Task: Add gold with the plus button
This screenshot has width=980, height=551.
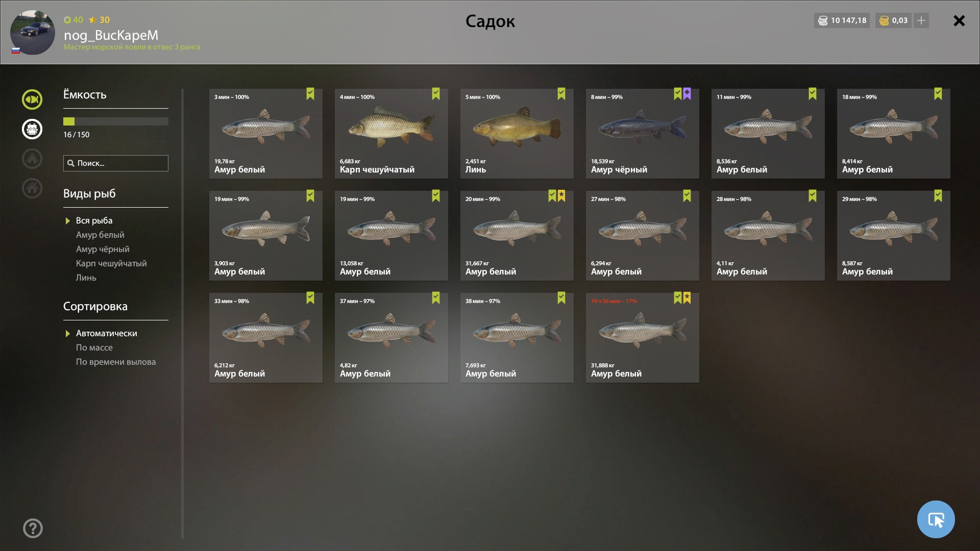Action: tap(921, 20)
